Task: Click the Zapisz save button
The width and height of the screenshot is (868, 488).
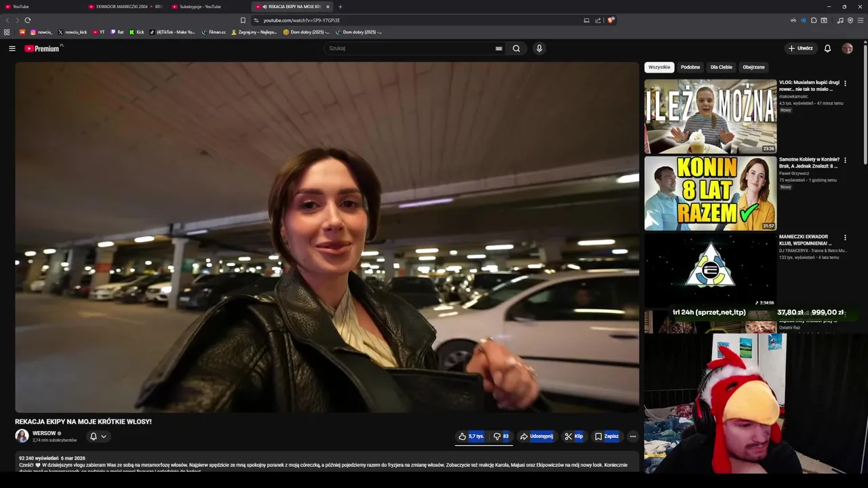Action: (606, 436)
